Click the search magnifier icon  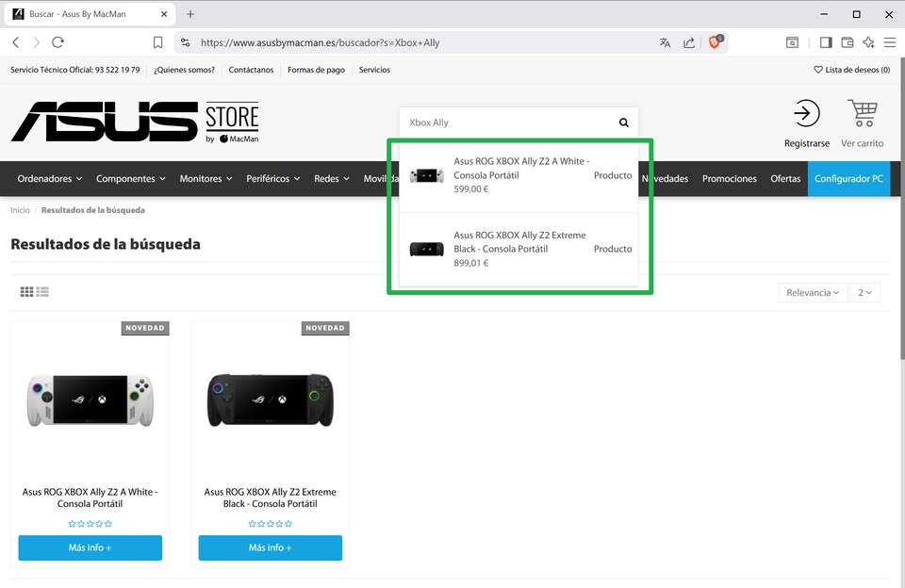click(x=624, y=122)
